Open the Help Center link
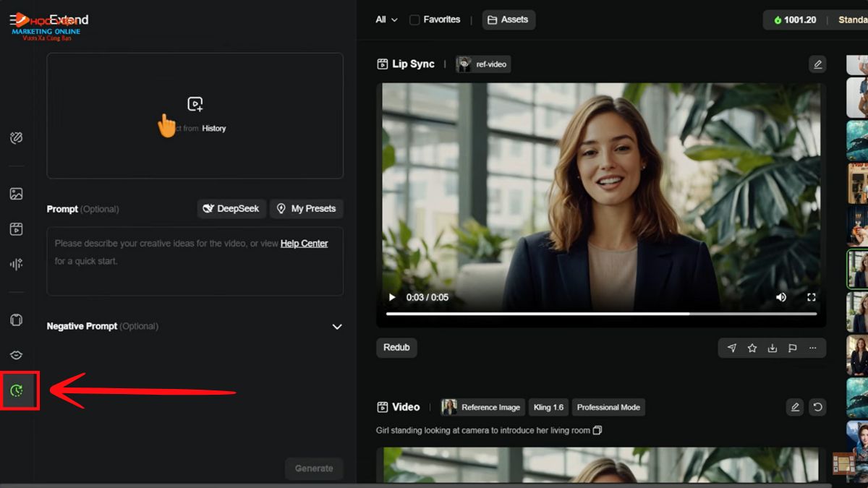This screenshot has width=868, height=488. click(x=304, y=244)
